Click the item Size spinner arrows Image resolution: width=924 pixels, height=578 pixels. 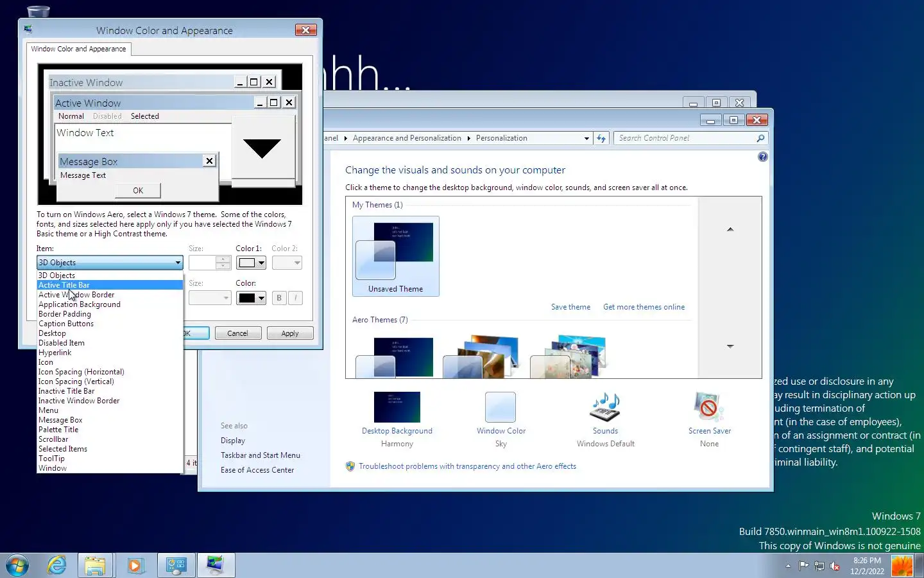[x=223, y=263]
